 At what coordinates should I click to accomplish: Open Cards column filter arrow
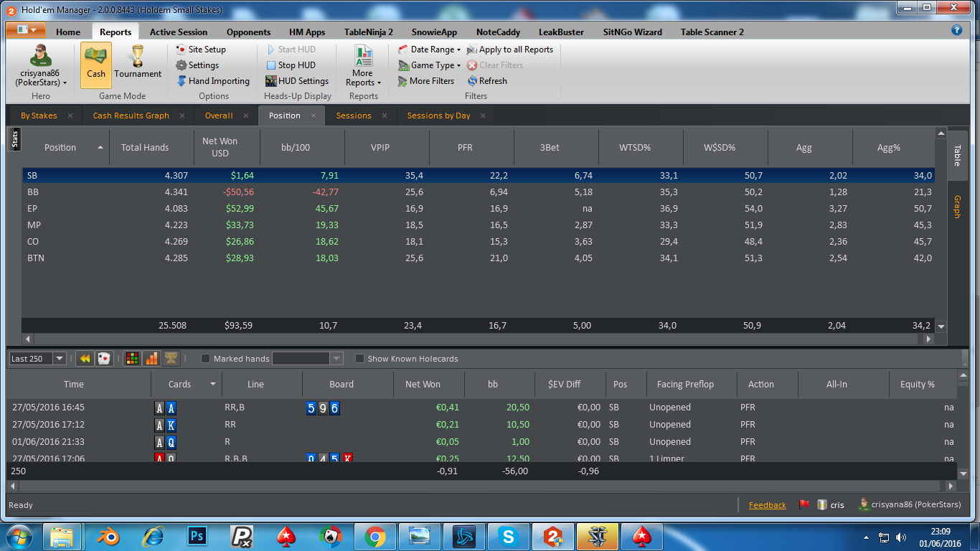[213, 385]
